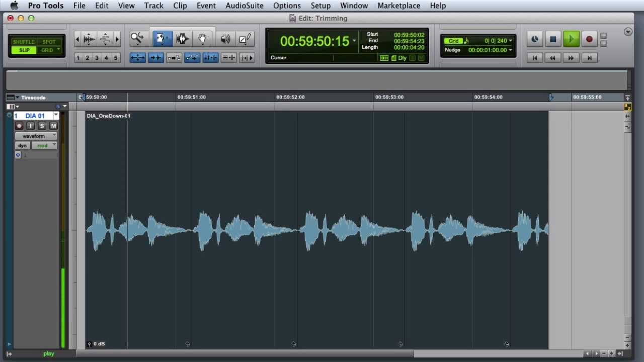Click the Record transport button
The width and height of the screenshot is (644, 362).
pos(589,39)
